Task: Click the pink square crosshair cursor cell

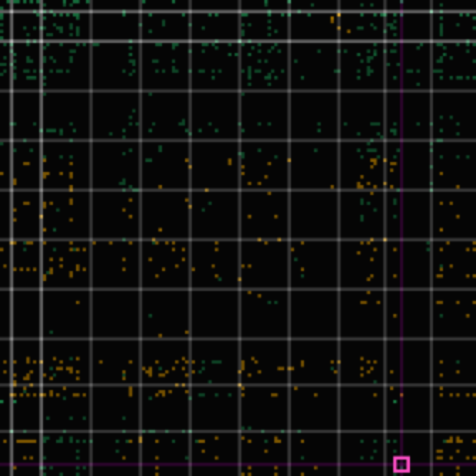Action: [x=401, y=464]
